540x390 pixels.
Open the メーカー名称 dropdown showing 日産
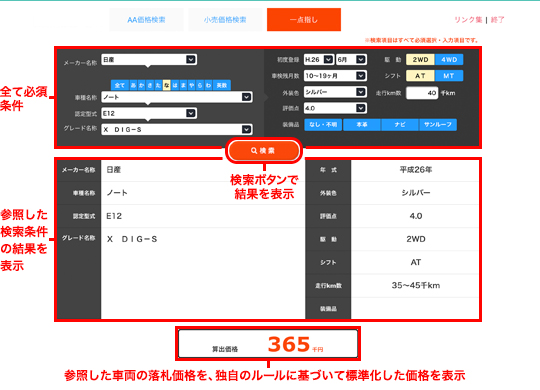click(x=149, y=60)
